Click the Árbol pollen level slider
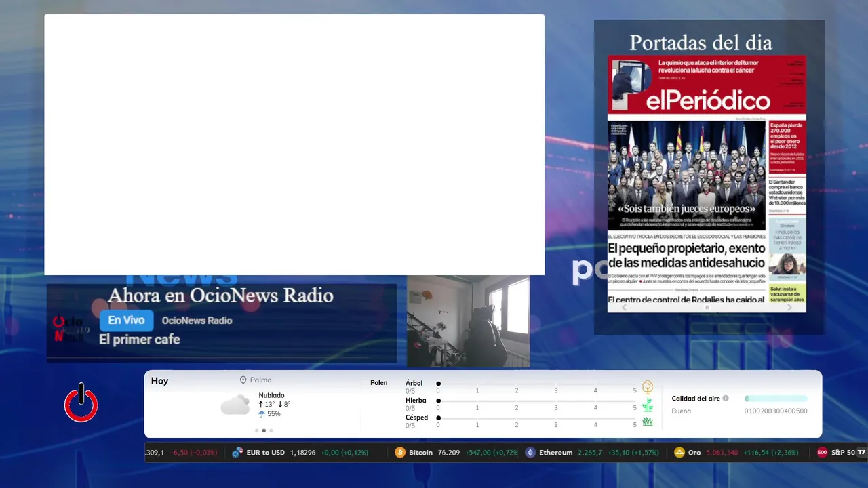 536,384
